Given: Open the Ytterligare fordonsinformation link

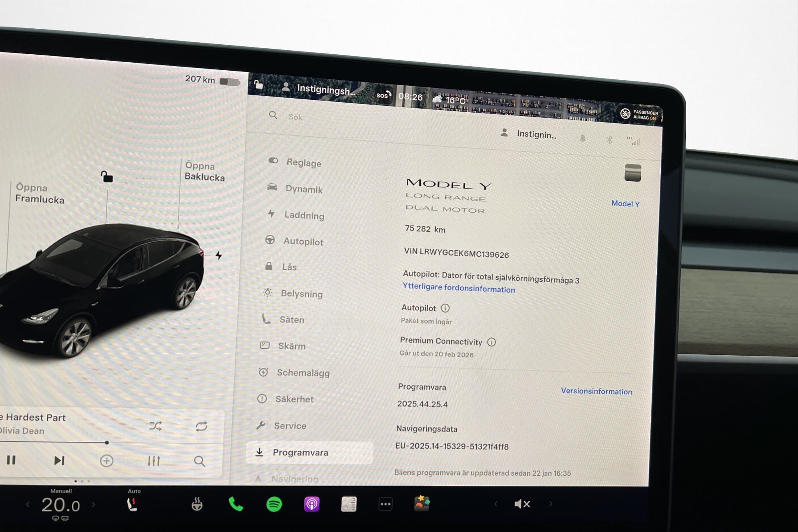Looking at the screenshot, I should [459, 288].
